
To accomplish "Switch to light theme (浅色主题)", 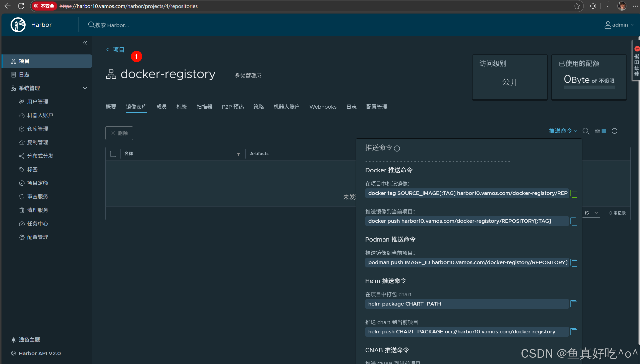I will [25, 340].
